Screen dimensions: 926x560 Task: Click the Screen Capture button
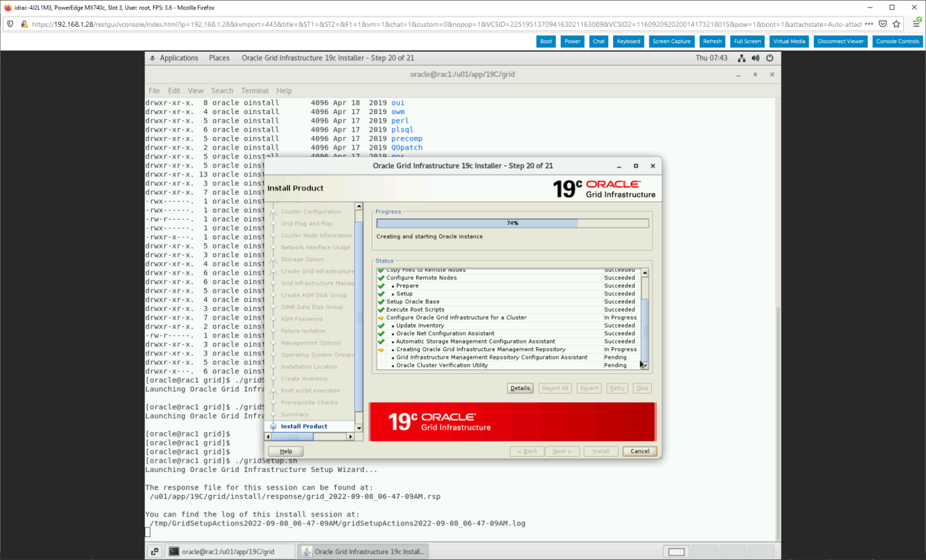pos(672,41)
